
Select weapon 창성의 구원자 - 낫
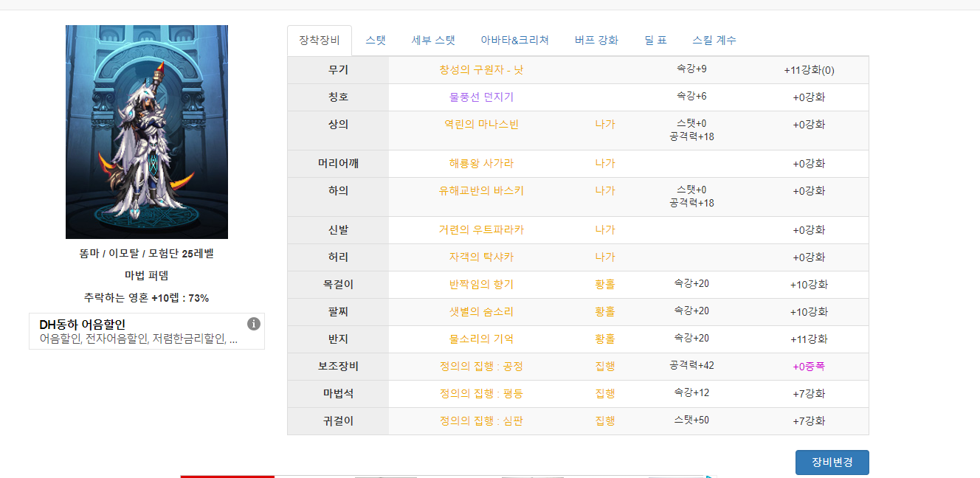(x=481, y=70)
